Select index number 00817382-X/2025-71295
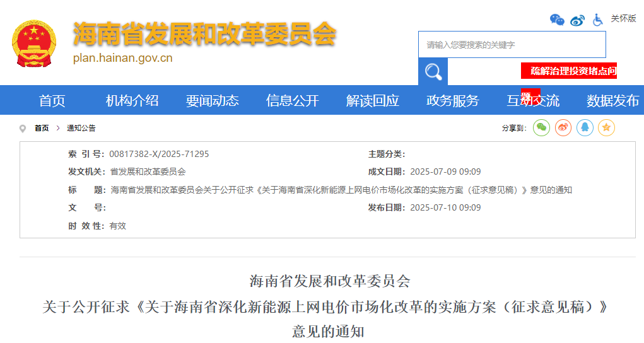 [x=159, y=154]
